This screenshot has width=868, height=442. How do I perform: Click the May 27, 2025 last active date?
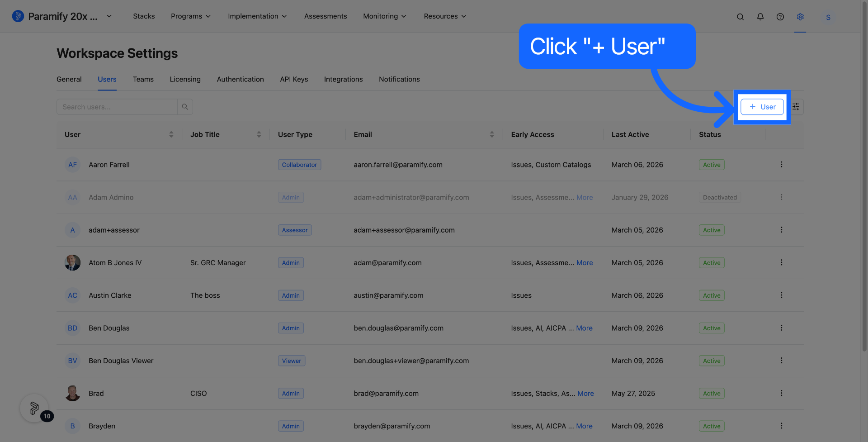pos(633,393)
